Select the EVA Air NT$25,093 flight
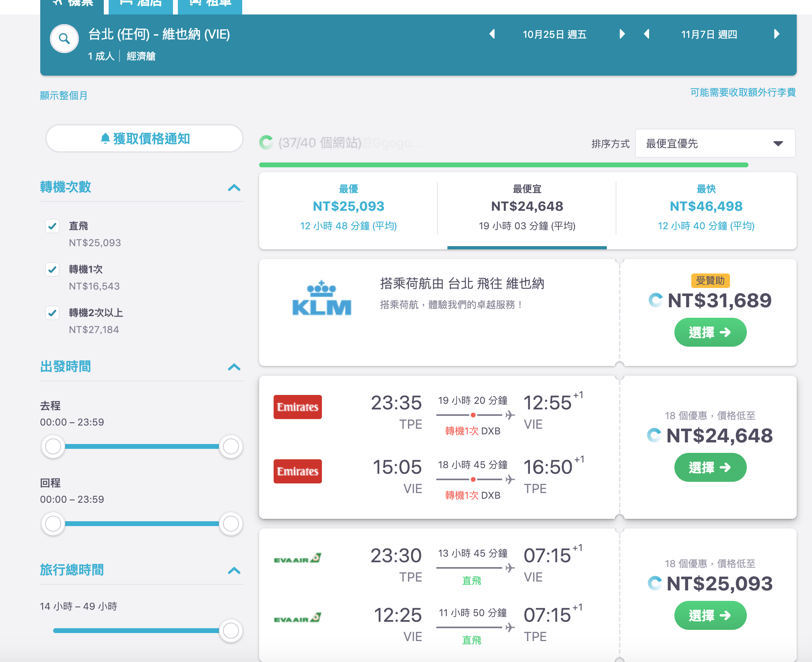 point(710,616)
